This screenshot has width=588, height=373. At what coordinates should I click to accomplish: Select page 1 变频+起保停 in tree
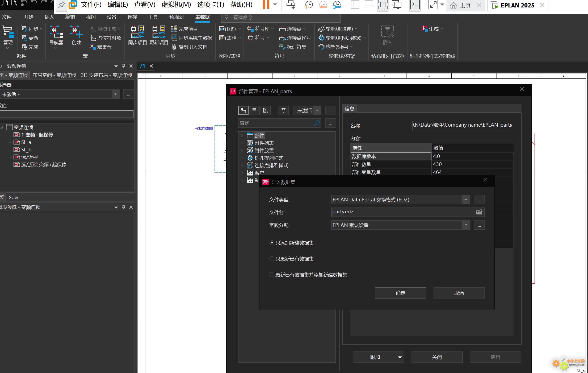coord(33,135)
